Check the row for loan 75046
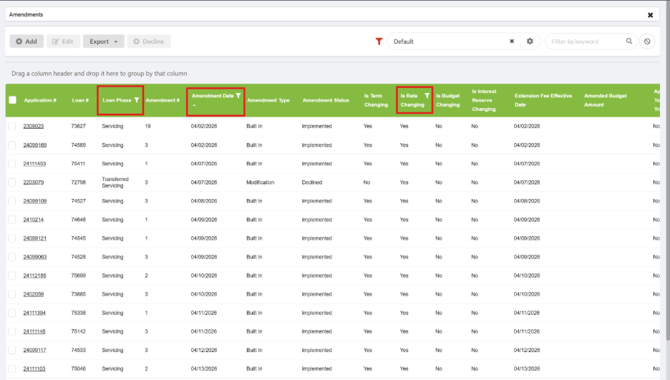670x380 pixels. coord(12,368)
